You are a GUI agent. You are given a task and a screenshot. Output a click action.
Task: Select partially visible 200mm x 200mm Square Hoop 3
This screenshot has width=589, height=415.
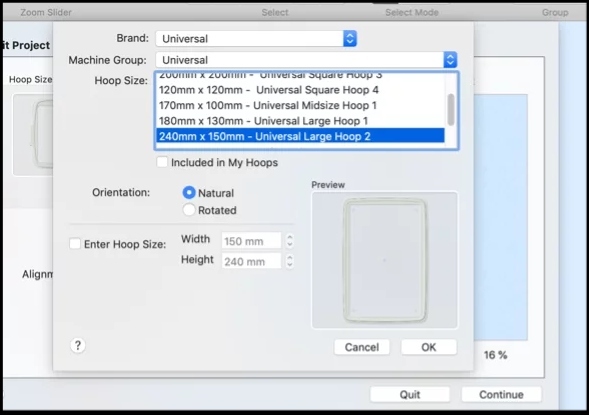coord(300,77)
